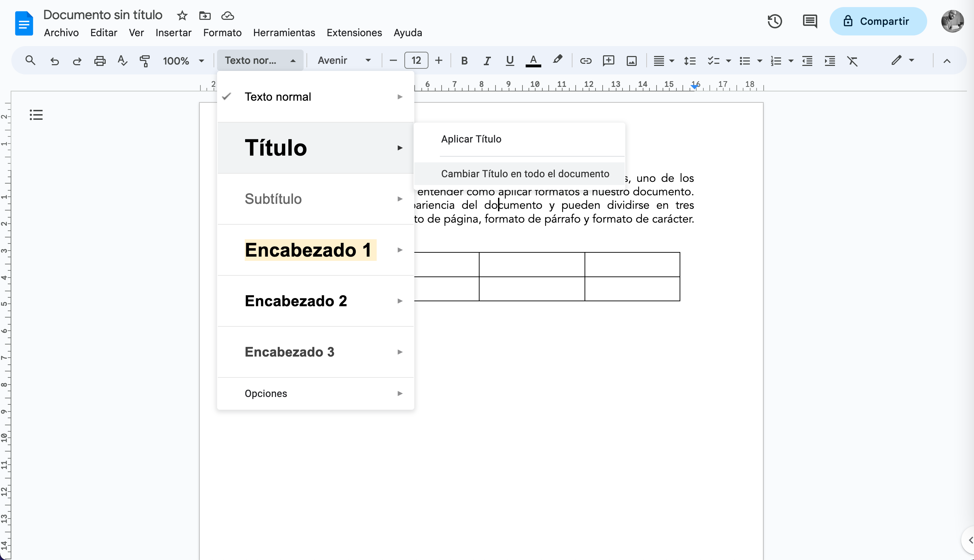
Task: Select the paint format tool
Action: pyautogui.click(x=145, y=60)
